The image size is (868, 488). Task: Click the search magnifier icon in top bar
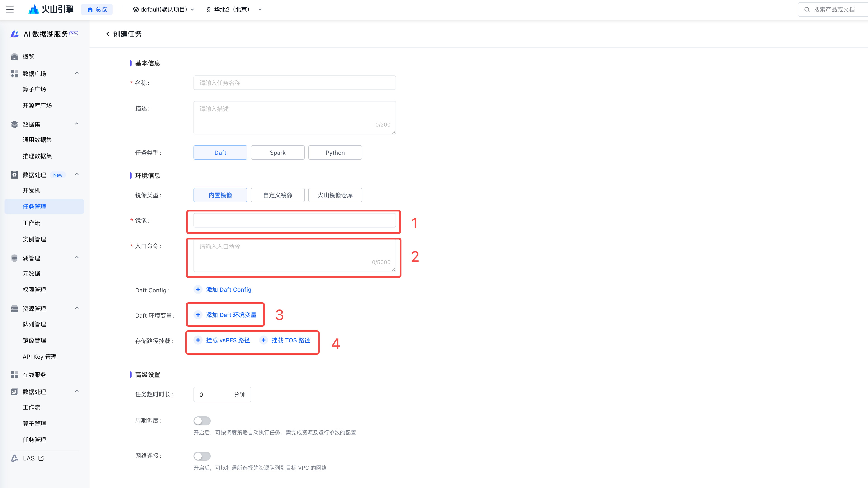807,9
